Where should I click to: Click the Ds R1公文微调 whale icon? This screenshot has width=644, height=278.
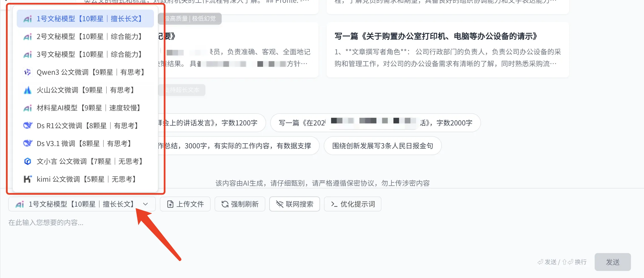tap(27, 125)
